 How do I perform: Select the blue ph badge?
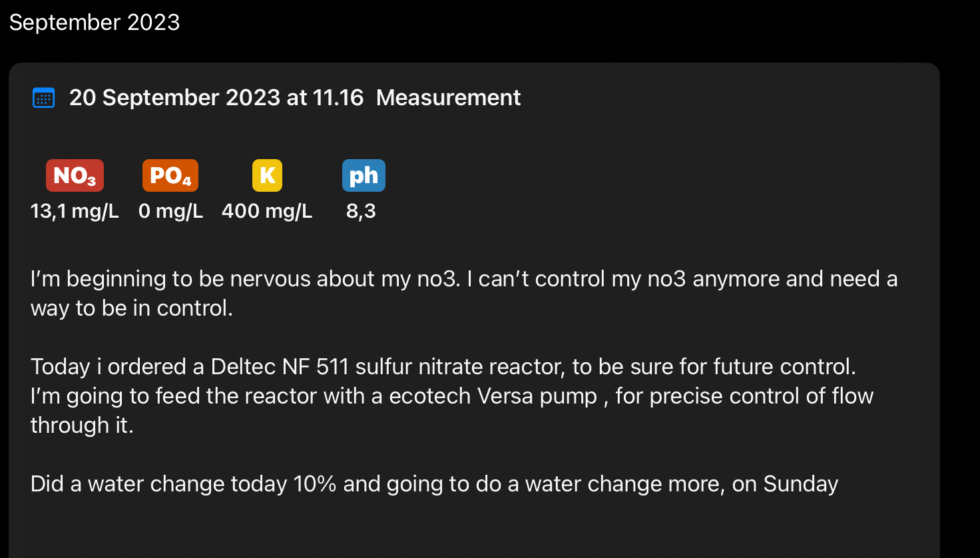point(364,176)
